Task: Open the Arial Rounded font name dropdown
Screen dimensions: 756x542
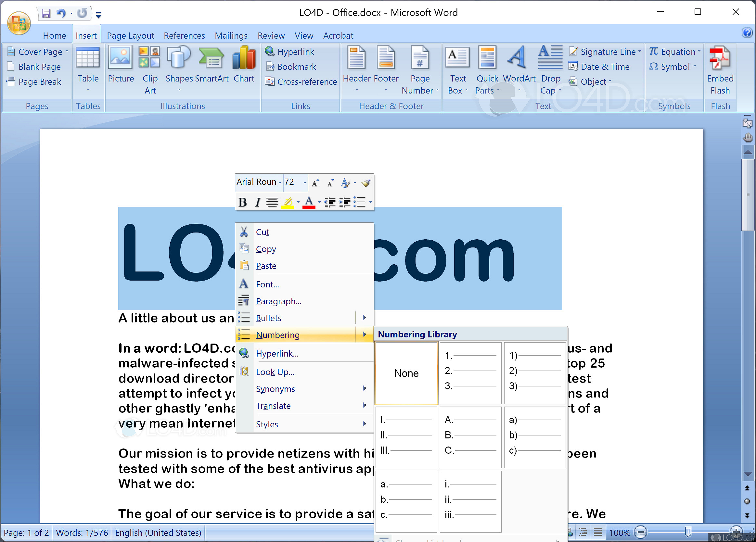Action: [280, 183]
